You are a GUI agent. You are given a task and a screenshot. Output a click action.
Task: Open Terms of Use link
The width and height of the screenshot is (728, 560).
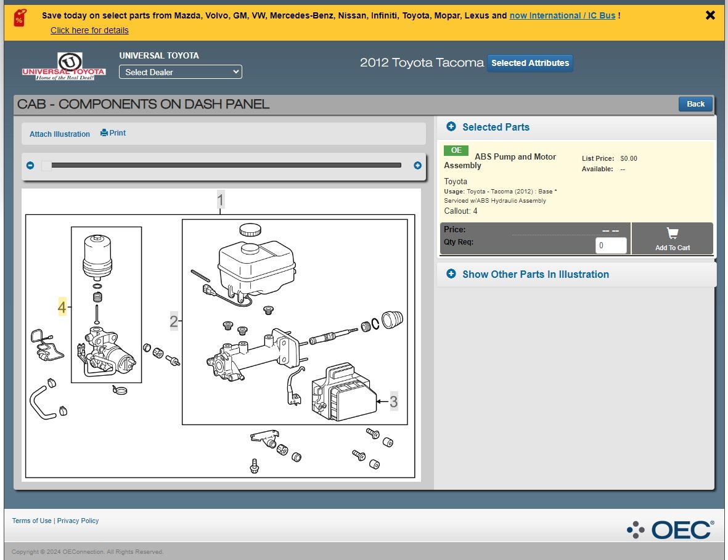point(31,521)
